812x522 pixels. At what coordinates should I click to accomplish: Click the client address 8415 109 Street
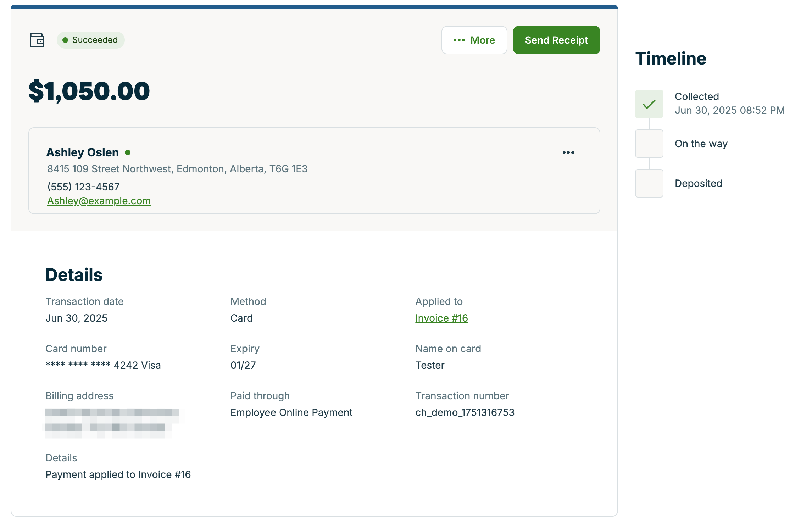click(177, 169)
